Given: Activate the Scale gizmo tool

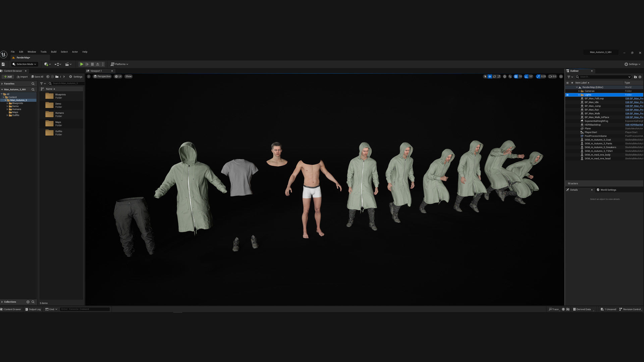Looking at the screenshot, I should point(499,76).
